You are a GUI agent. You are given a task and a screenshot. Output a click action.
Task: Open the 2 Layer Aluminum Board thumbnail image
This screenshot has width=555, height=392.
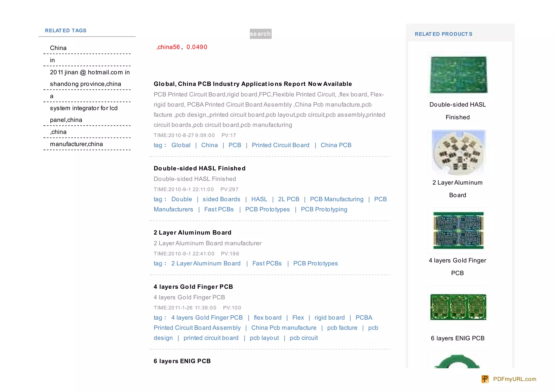click(458, 153)
